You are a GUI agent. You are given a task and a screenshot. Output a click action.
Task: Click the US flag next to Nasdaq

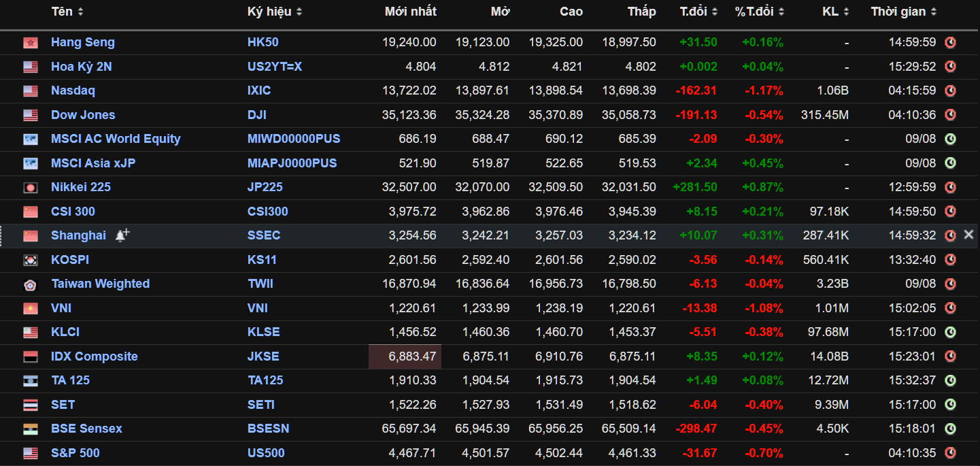click(x=30, y=90)
